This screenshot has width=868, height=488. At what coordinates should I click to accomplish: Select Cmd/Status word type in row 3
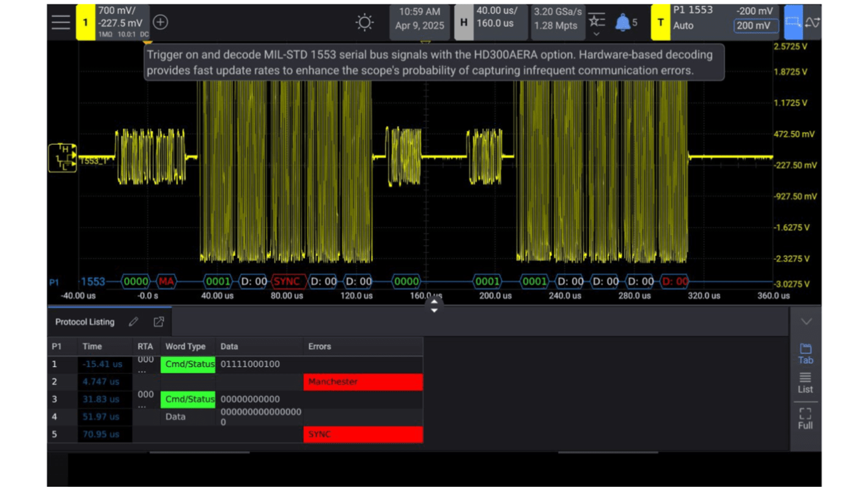pyautogui.click(x=188, y=400)
